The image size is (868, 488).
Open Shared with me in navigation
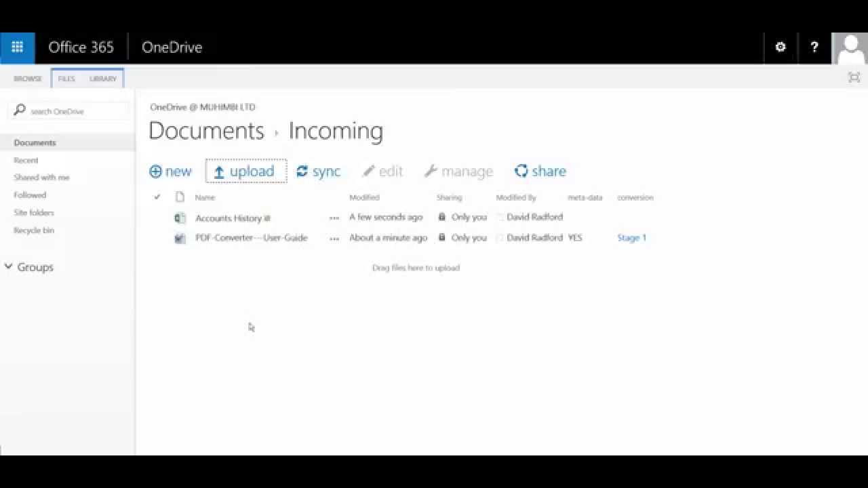(x=41, y=178)
